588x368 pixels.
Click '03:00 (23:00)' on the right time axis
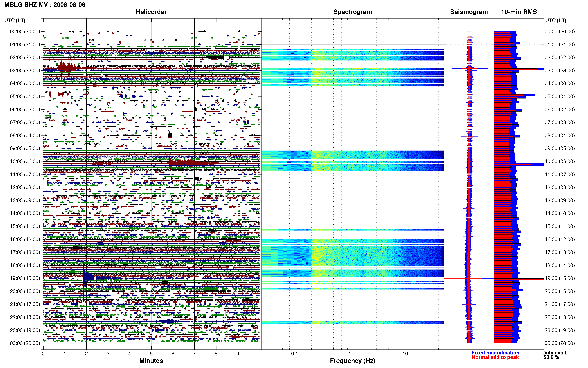pyautogui.click(x=560, y=70)
